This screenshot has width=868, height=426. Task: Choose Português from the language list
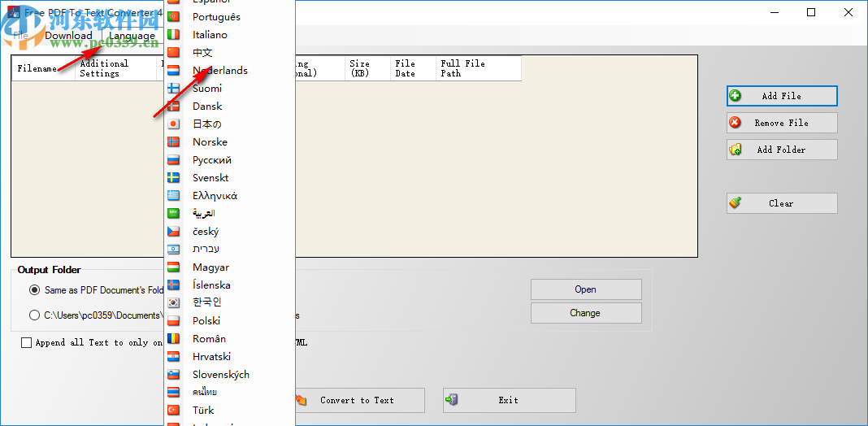[230, 17]
